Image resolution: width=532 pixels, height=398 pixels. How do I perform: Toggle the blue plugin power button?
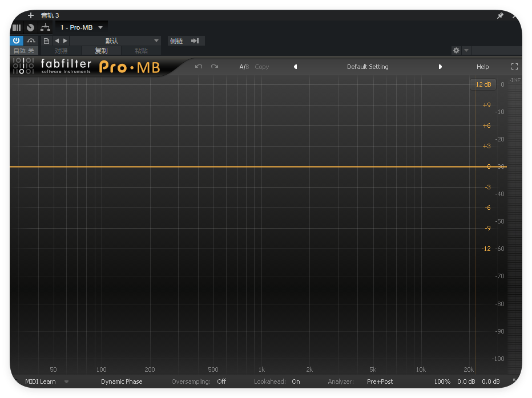point(17,40)
